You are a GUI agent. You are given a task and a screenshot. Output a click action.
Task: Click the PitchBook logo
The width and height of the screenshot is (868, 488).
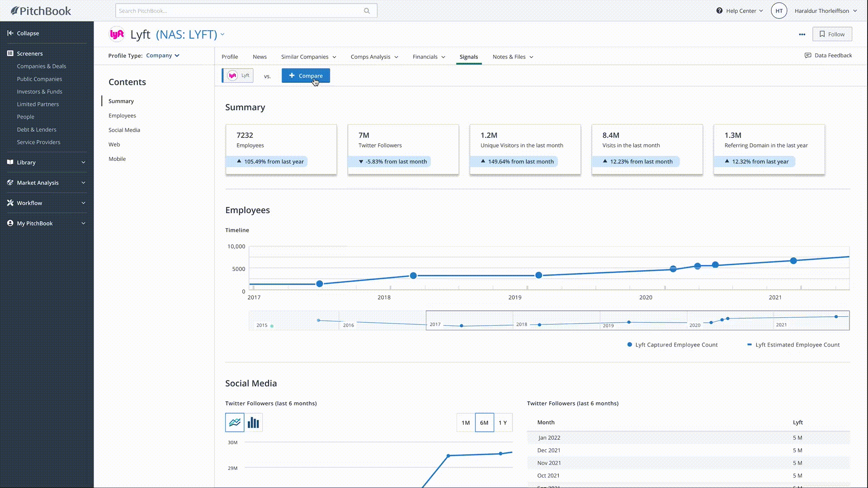tap(41, 11)
